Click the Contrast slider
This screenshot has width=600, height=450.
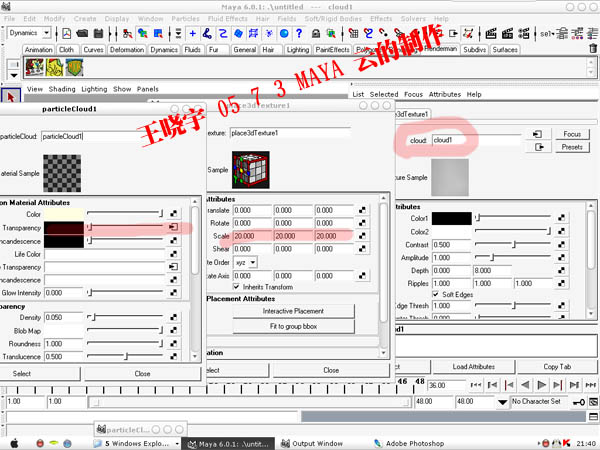pos(513,244)
